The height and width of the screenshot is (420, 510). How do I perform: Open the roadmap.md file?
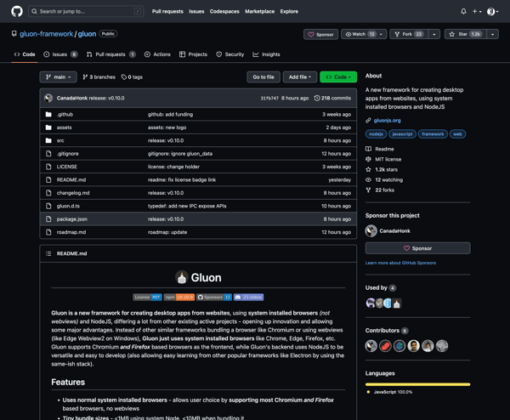[x=71, y=232]
